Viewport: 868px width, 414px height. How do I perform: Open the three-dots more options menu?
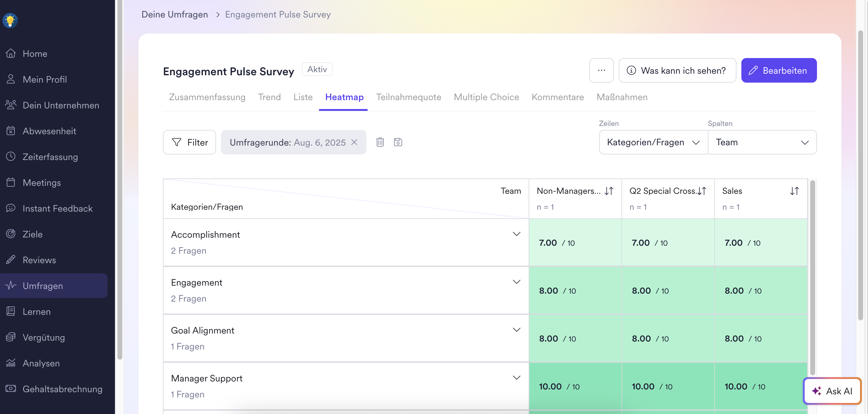601,70
